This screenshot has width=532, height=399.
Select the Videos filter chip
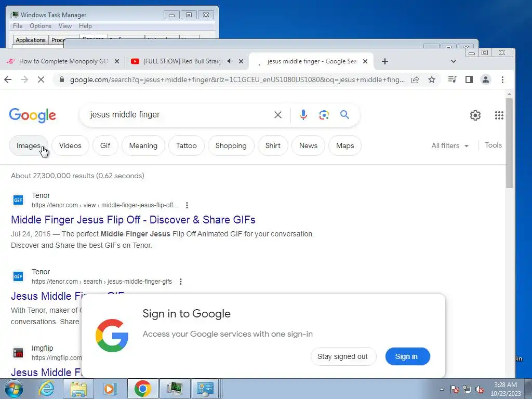70,145
